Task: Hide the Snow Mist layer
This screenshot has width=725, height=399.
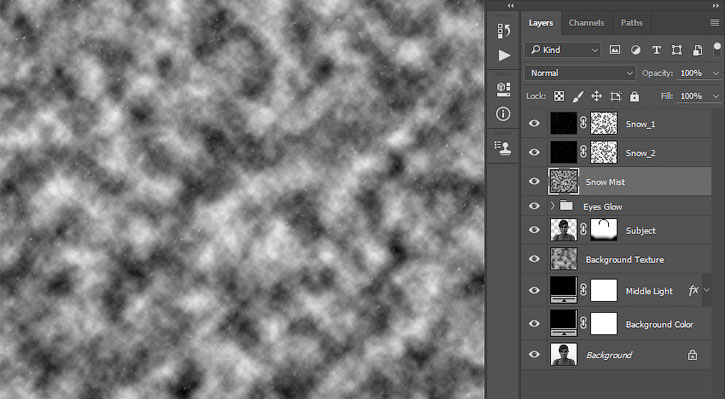Action: pyautogui.click(x=534, y=181)
